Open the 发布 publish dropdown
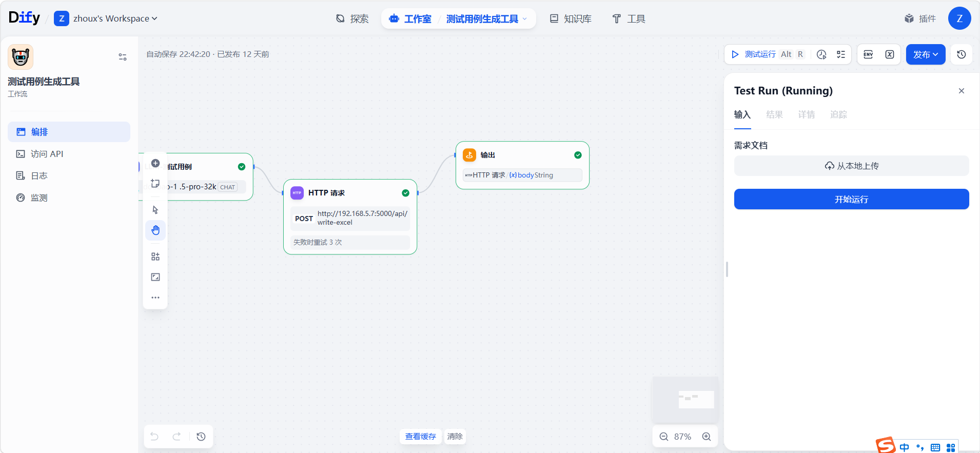Screen dimensions: 980x453 click(925, 54)
